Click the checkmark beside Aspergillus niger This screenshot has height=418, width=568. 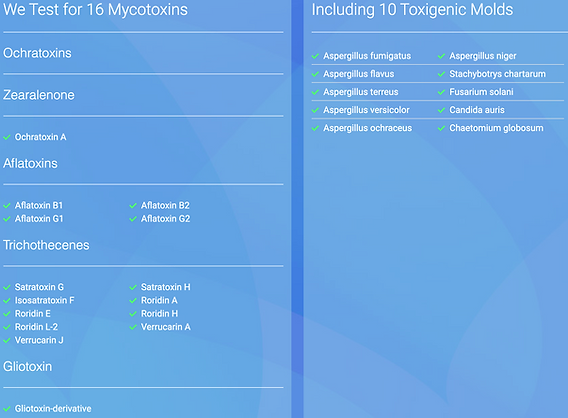pyautogui.click(x=441, y=56)
